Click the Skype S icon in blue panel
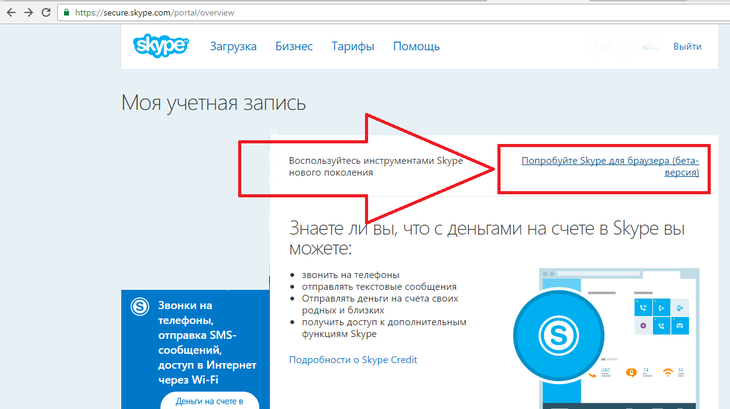Viewport: 730px width, 409px height. (140, 307)
